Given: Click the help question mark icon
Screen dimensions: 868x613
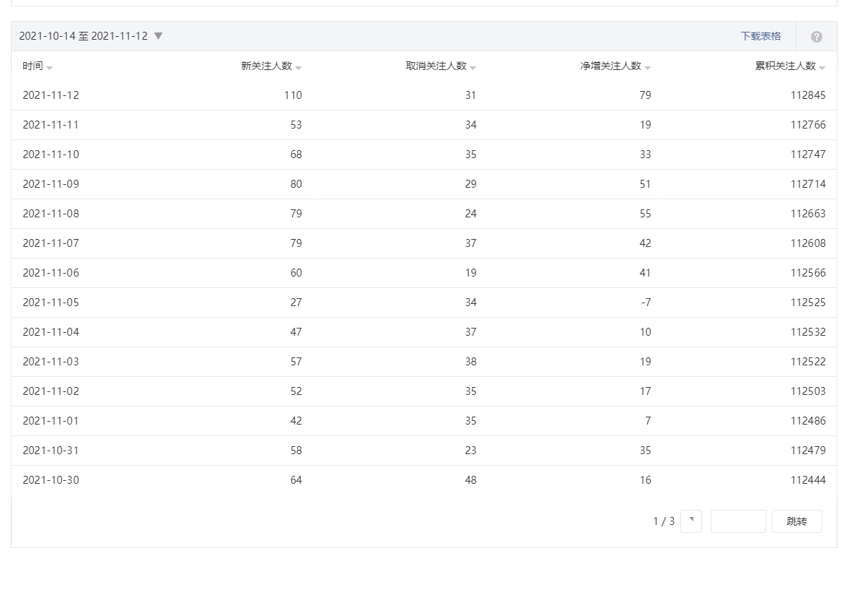Looking at the screenshot, I should [816, 37].
